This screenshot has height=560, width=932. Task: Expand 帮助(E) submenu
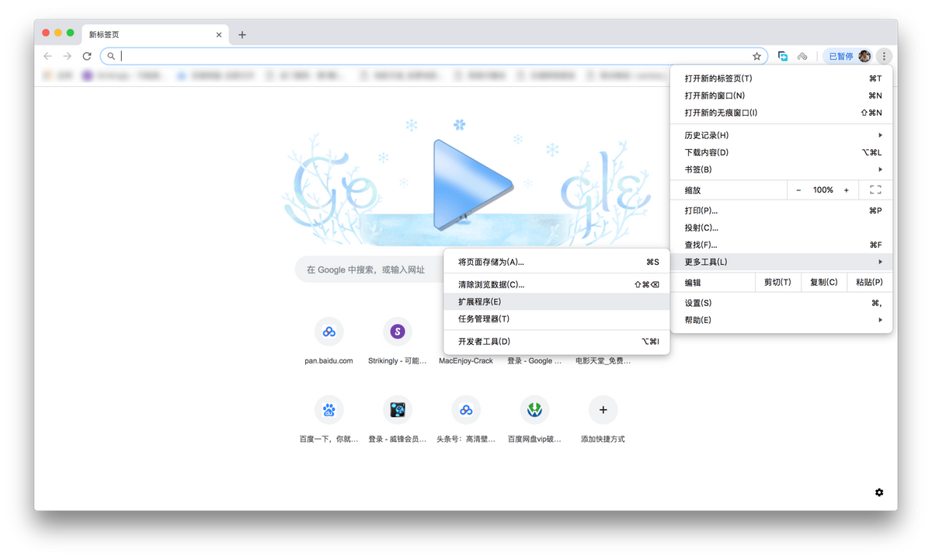pos(781,320)
